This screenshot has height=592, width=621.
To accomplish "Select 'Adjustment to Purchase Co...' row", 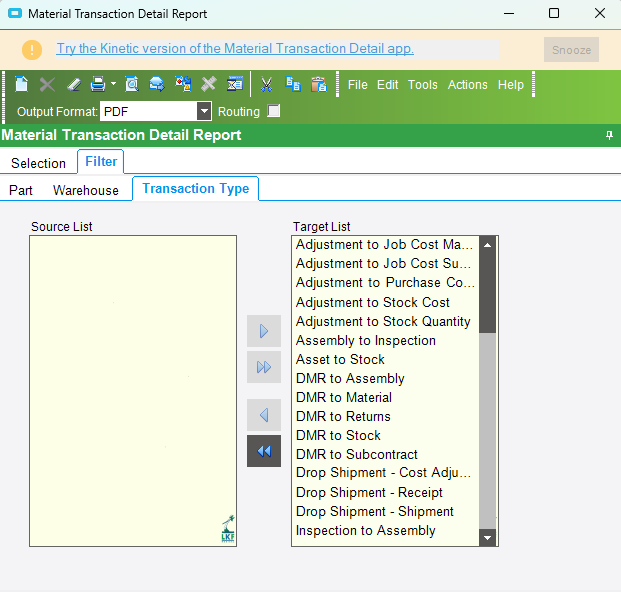I will [x=385, y=283].
